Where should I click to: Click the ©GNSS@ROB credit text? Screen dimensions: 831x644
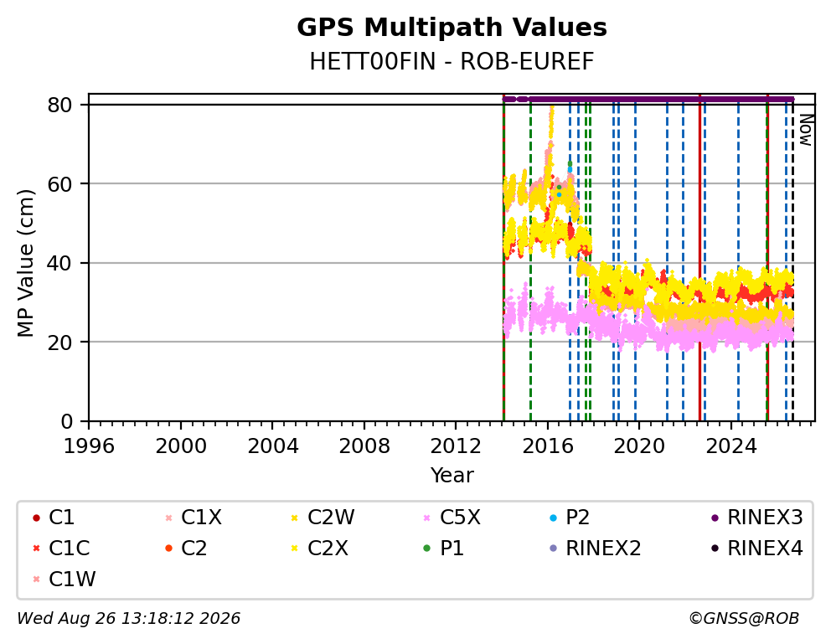pos(744,619)
